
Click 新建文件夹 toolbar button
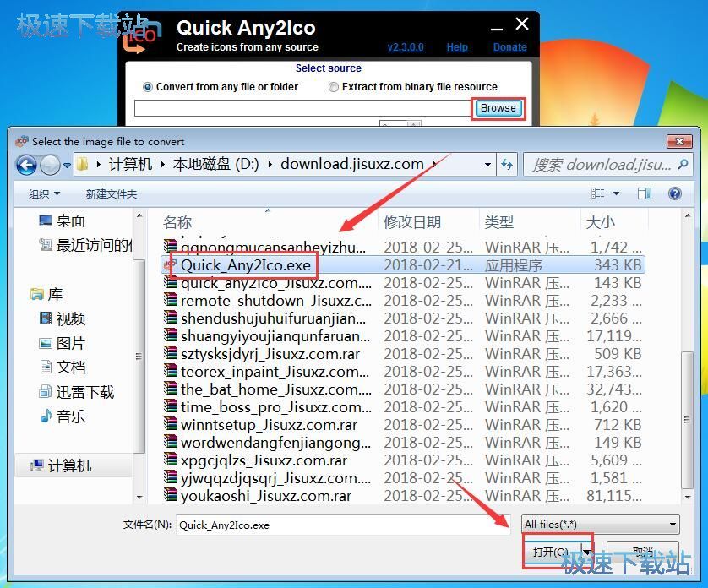pyautogui.click(x=111, y=194)
